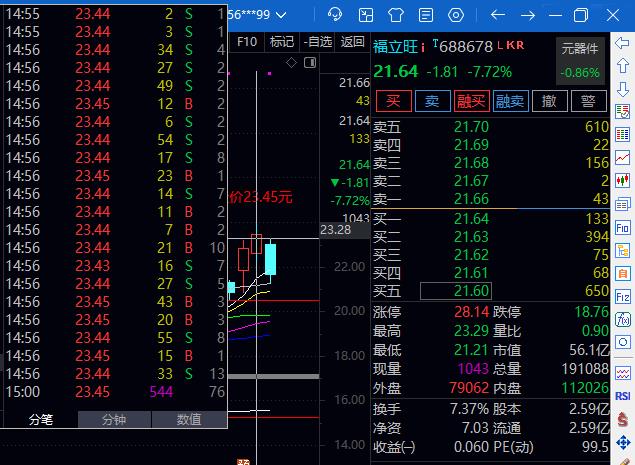Open the sidebar tree structure icon
635x465 pixels.
coord(622,251)
